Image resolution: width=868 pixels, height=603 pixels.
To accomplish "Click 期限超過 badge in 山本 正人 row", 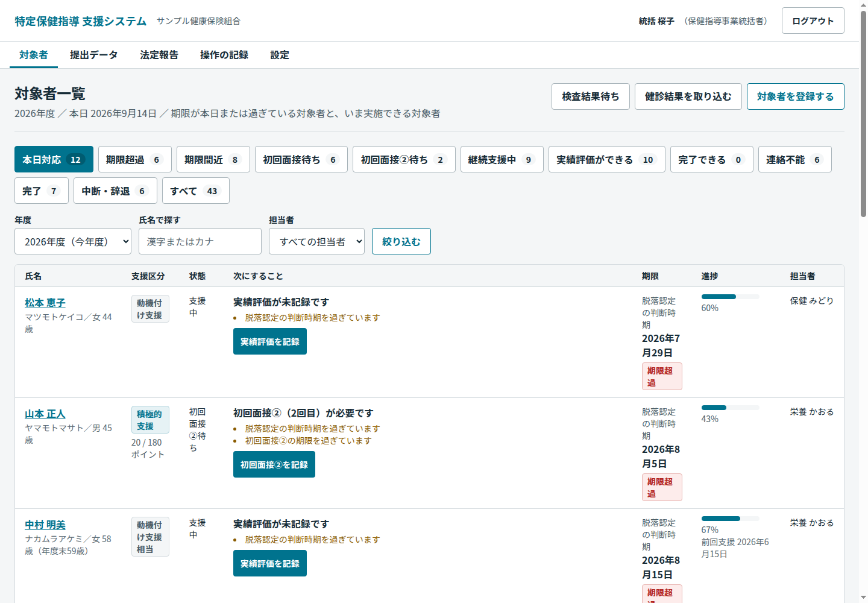I will (662, 487).
